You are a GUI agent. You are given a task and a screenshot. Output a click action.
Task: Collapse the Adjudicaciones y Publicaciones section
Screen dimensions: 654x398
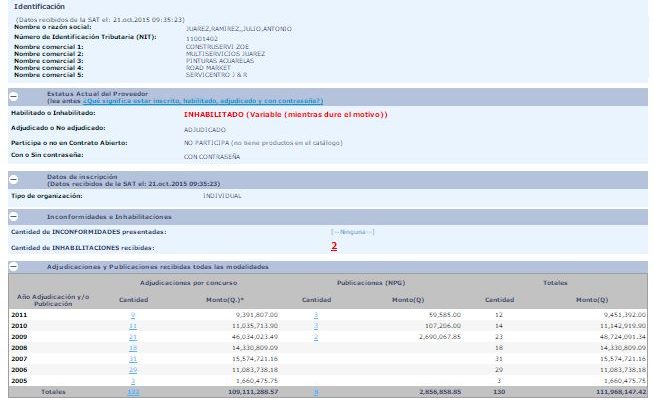[x=13, y=266]
